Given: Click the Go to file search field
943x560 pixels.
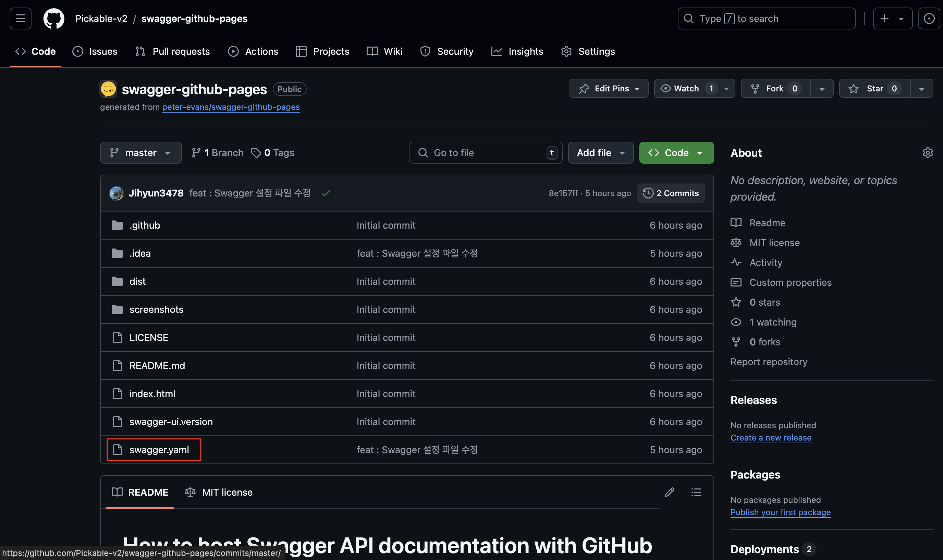Looking at the screenshot, I should point(485,153).
